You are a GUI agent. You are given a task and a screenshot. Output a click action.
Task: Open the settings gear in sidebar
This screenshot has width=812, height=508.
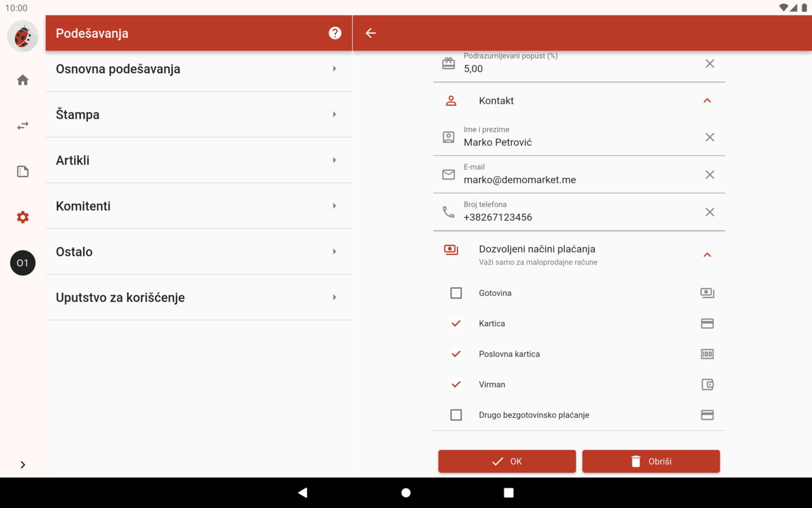[x=23, y=217]
